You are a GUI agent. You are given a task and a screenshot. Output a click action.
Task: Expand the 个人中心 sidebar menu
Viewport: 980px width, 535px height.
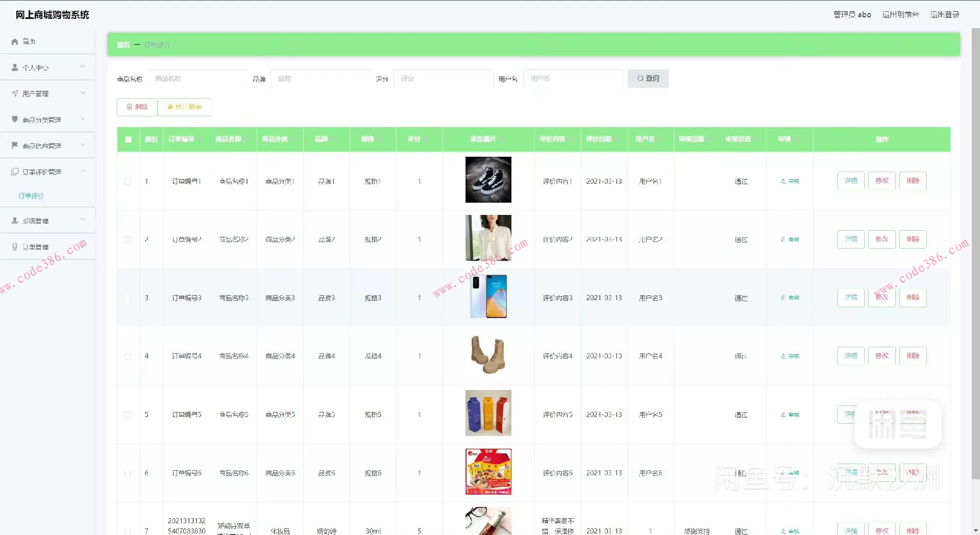click(x=47, y=67)
